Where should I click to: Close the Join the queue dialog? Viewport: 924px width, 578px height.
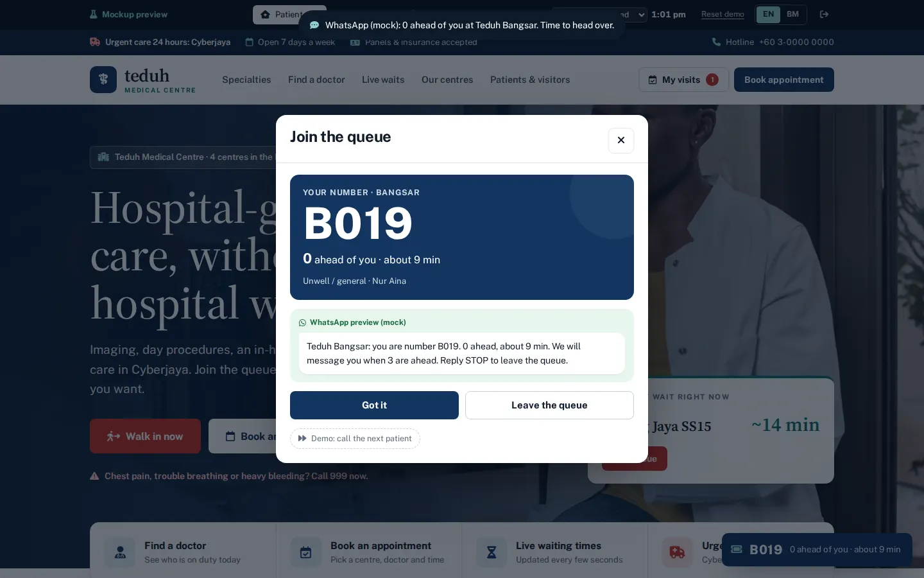tap(621, 140)
